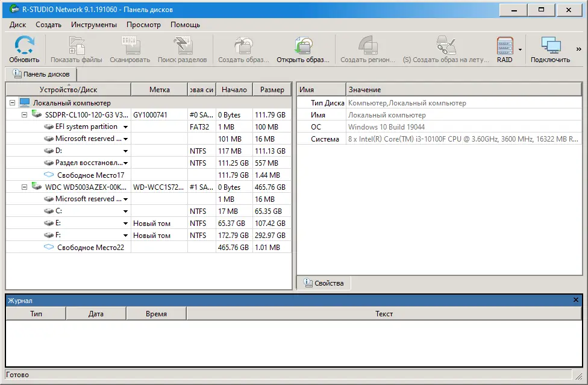588x385 pixels.
Task: Click the Показать файлы toolbar icon
Action: 77,45
